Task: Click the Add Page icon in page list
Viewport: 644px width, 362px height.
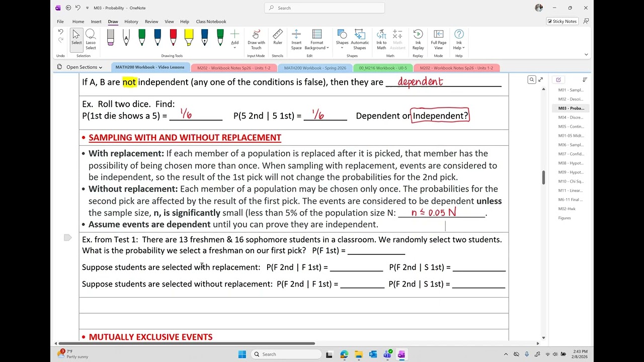Action: point(558,79)
